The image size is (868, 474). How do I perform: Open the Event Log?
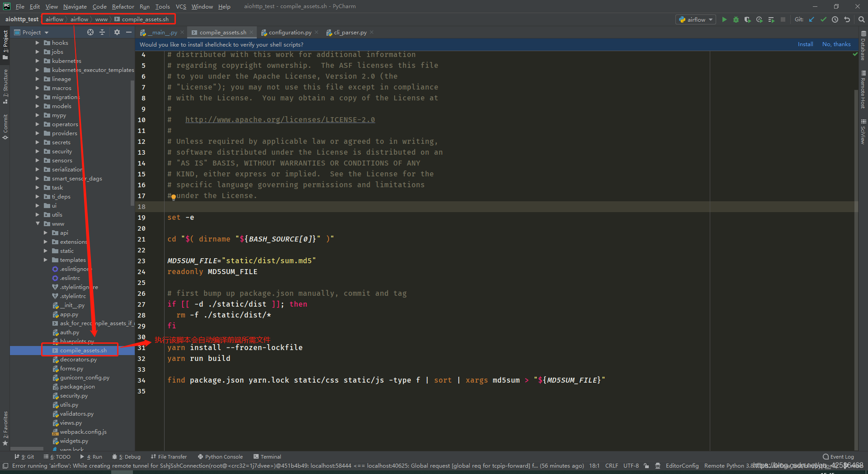click(839, 457)
